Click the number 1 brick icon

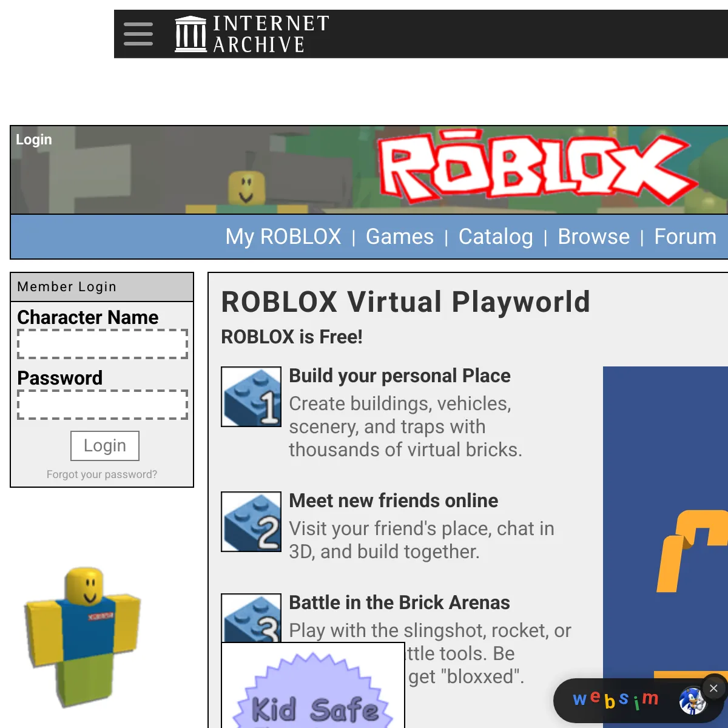coord(251,397)
